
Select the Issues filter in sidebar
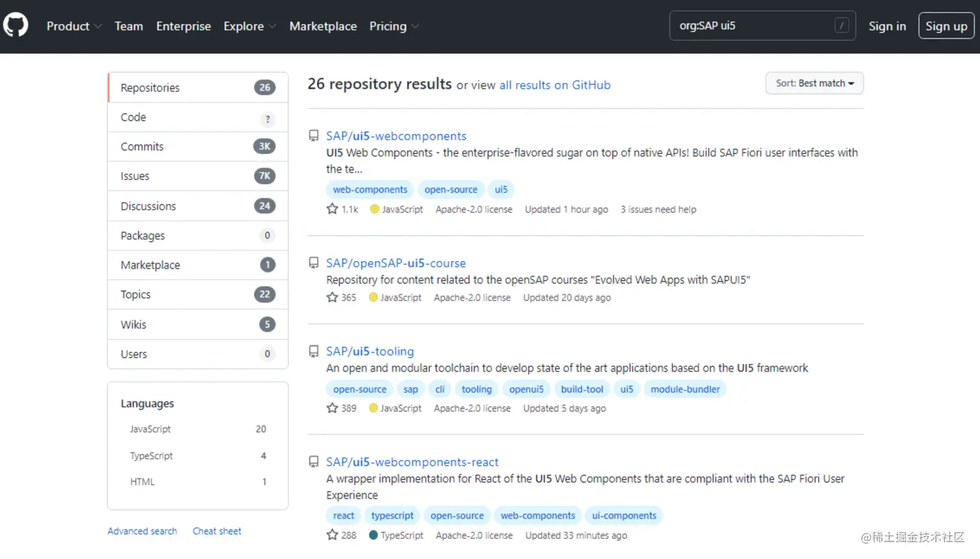tap(198, 176)
